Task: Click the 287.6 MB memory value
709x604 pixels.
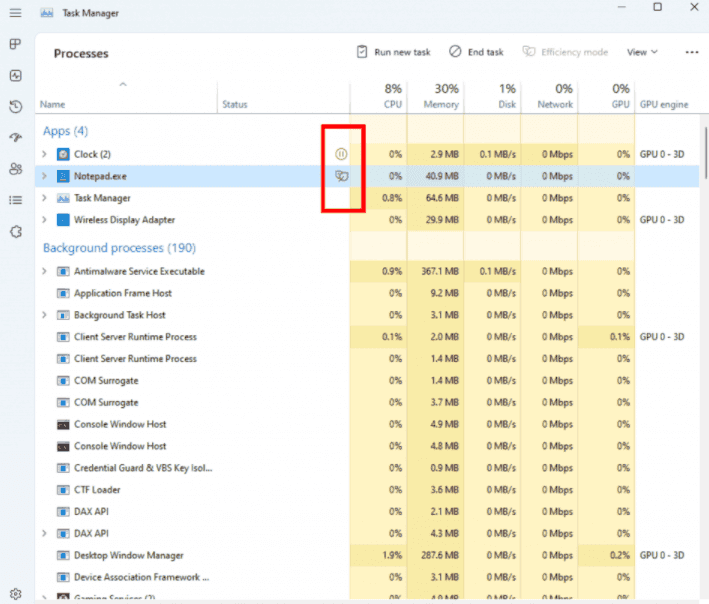Action: tap(440, 555)
